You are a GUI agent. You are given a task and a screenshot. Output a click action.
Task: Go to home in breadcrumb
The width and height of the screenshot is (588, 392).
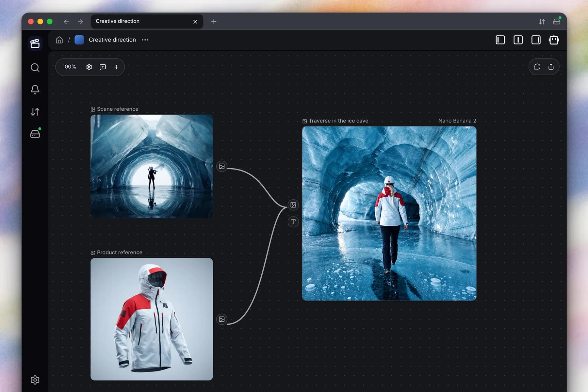coord(59,40)
